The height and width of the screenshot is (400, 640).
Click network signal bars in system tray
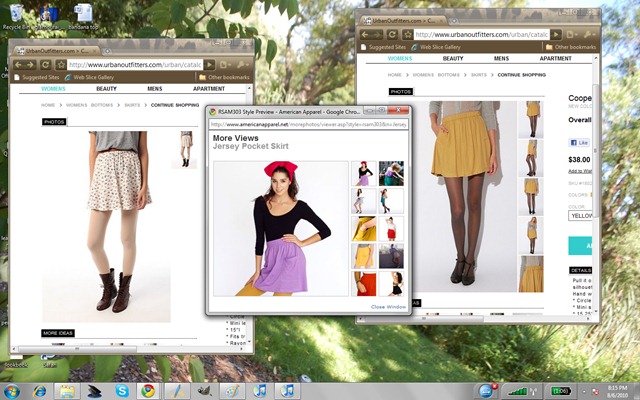(x=518, y=391)
